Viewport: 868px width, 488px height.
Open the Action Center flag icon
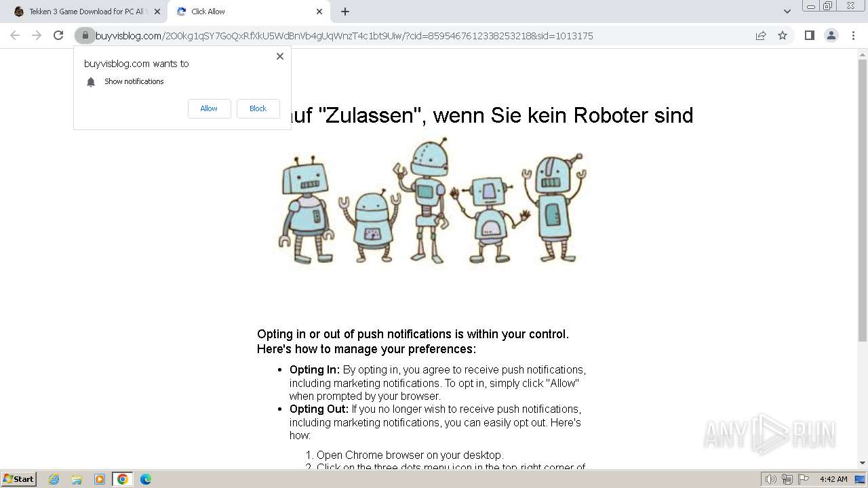[x=804, y=479]
